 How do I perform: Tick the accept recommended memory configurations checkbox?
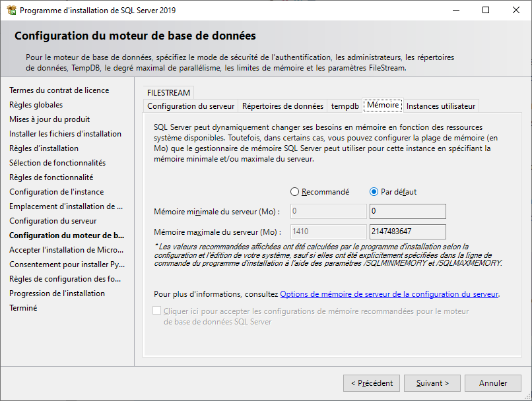156,311
